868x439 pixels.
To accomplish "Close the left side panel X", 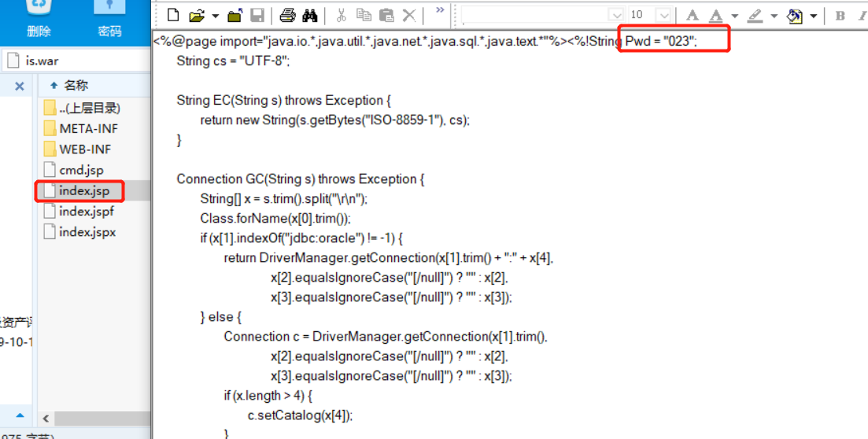I will (20, 86).
